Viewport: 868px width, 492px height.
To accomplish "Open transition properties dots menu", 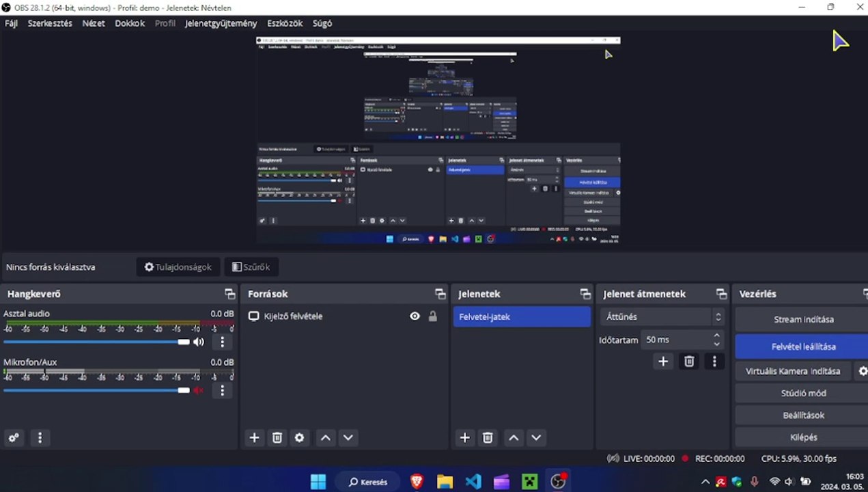I will [x=714, y=361].
